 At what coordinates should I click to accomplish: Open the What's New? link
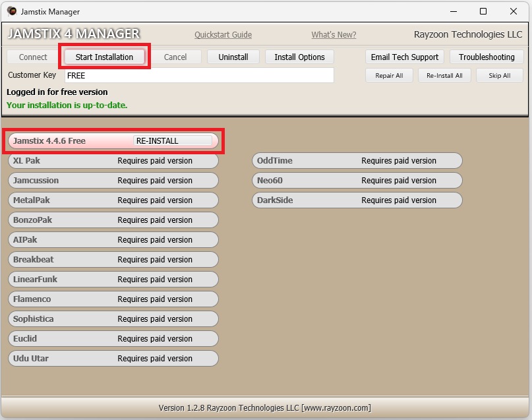pyautogui.click(x=334, y=35)
